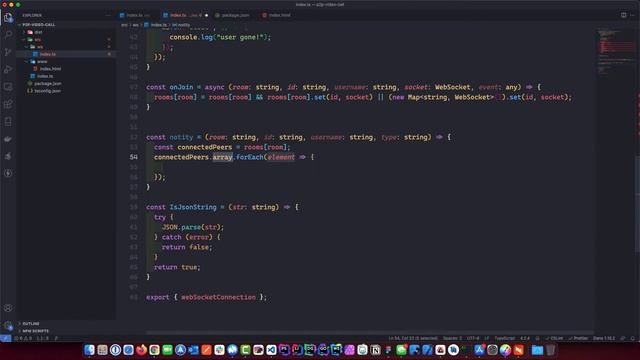
Task: Click the UTF-8 encoding status item
Action: point(473,338)
